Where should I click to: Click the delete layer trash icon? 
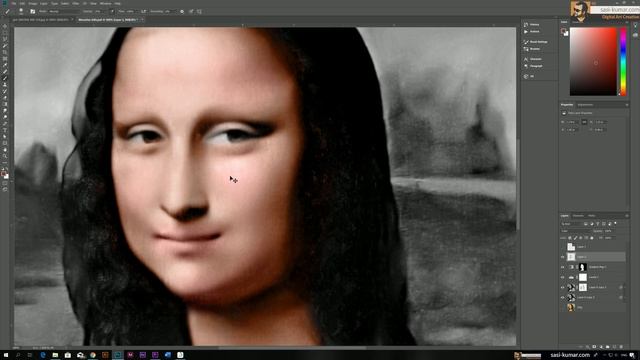coord(621,347)
